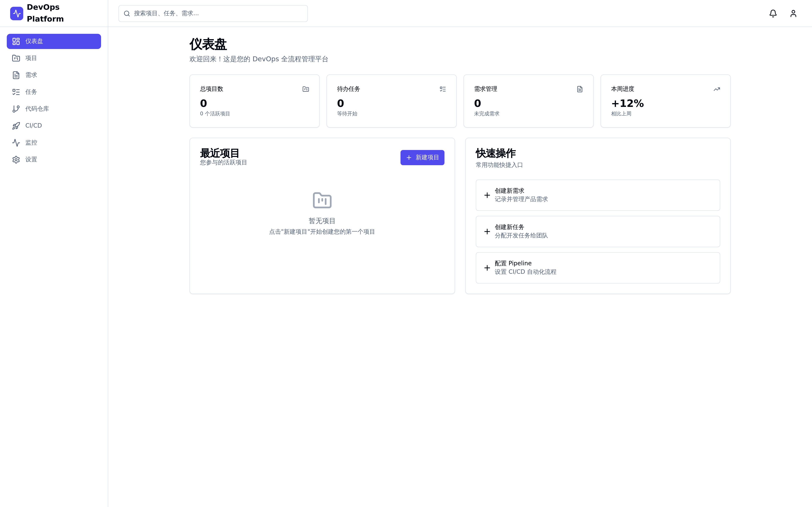Open 设置 settings in sidebar

point(54,159)
